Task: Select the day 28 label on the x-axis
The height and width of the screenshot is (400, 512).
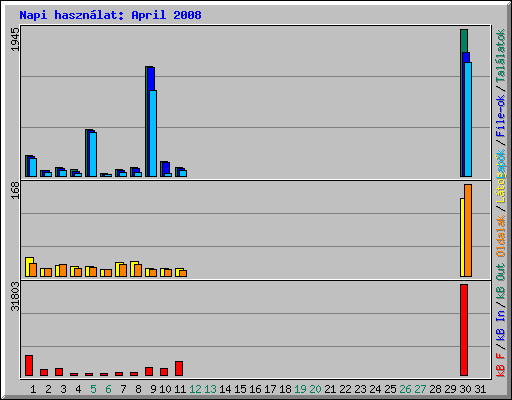Action: point(435,389)
